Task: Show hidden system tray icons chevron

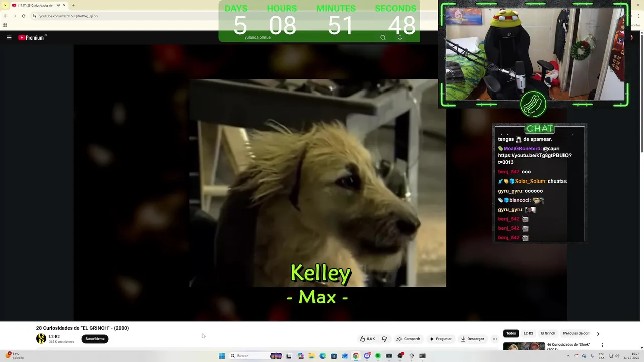Action: tap(568, 356)
